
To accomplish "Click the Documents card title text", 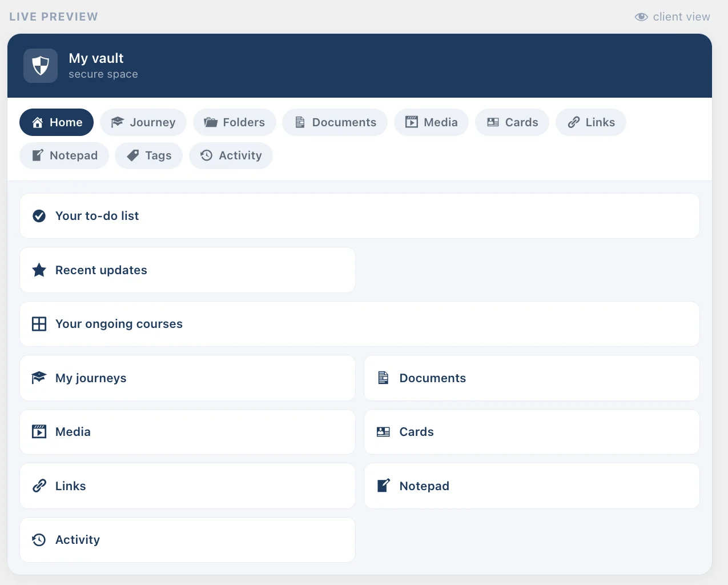I will (x=433, y=378).
